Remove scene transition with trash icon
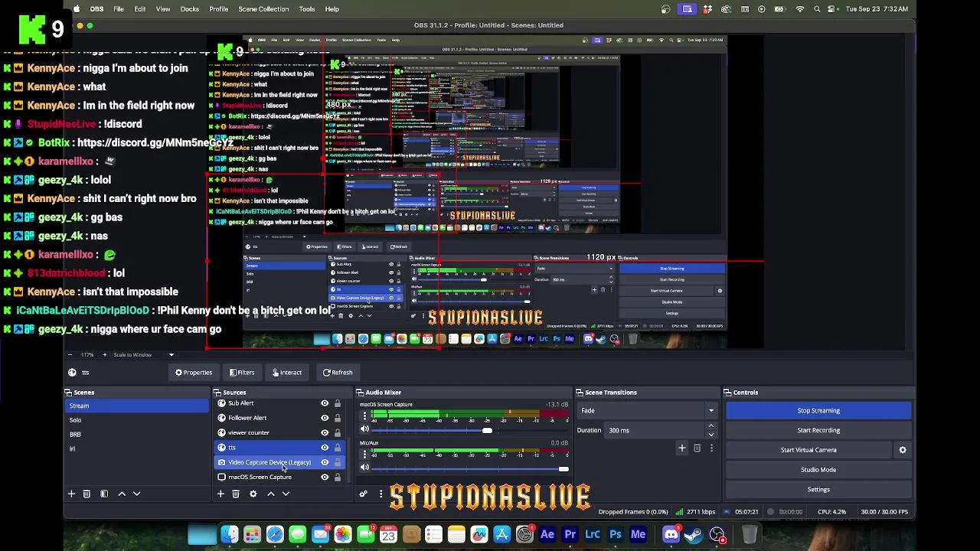 click(697, 448)
